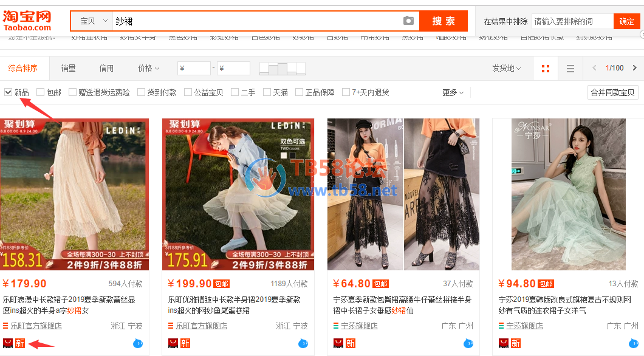The image size is (644, 356).
Task: Select the 销量 sorting tab
Action: [68, 69]
